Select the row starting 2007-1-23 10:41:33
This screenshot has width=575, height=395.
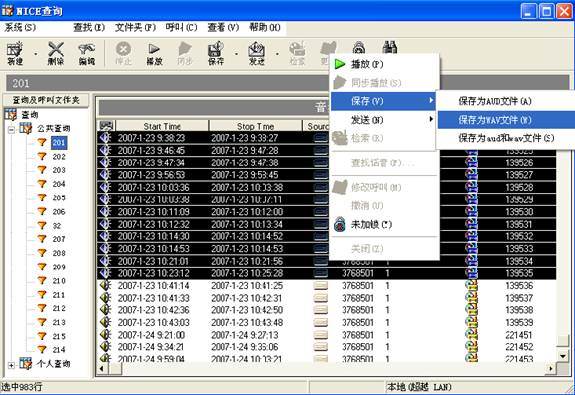[326, 298]
